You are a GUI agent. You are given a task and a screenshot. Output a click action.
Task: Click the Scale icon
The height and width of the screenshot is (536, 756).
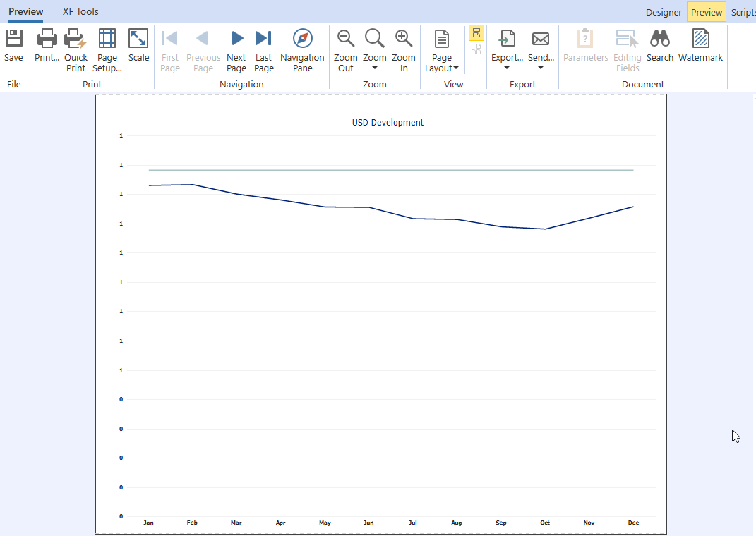pos(138,38)
